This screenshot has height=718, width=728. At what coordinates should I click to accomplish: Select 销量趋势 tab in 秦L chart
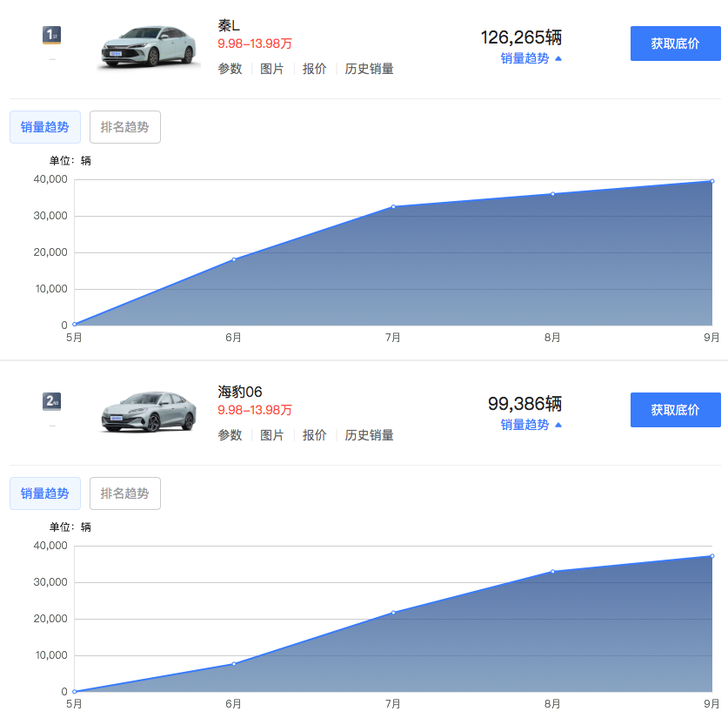click(x=45, y=127)
